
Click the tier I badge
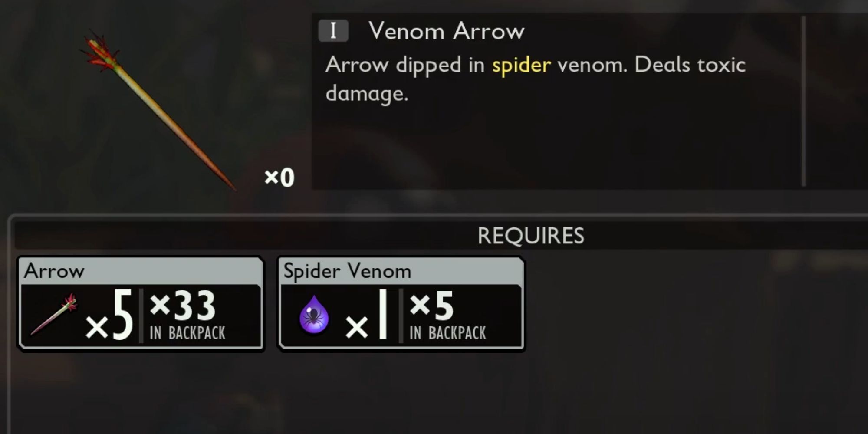pyautogui.click(x=333, y=31)
